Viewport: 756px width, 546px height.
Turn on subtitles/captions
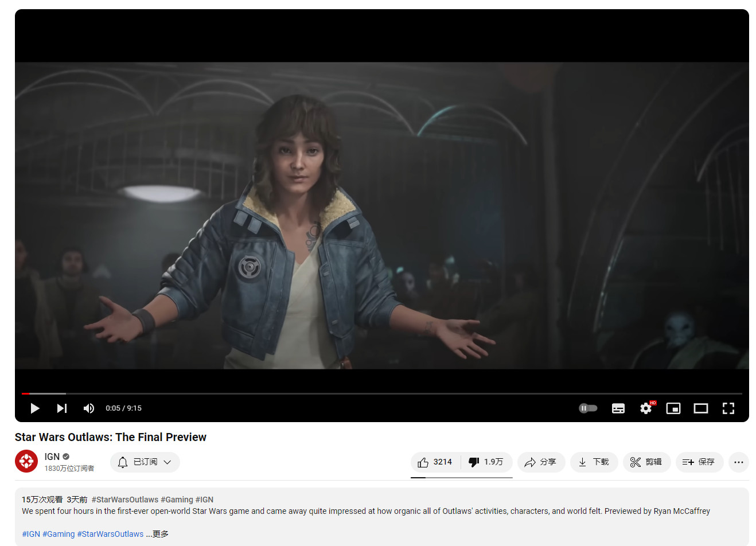tap(618, 408)
